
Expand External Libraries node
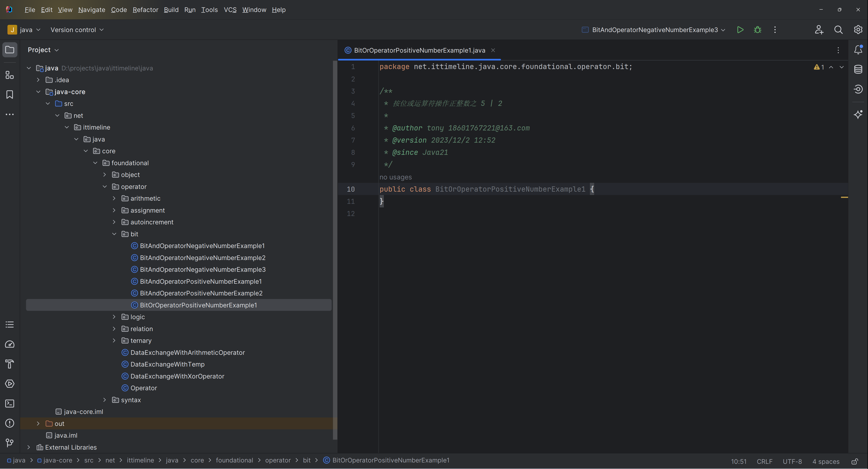pyautogui.click(x=29, y=447)
